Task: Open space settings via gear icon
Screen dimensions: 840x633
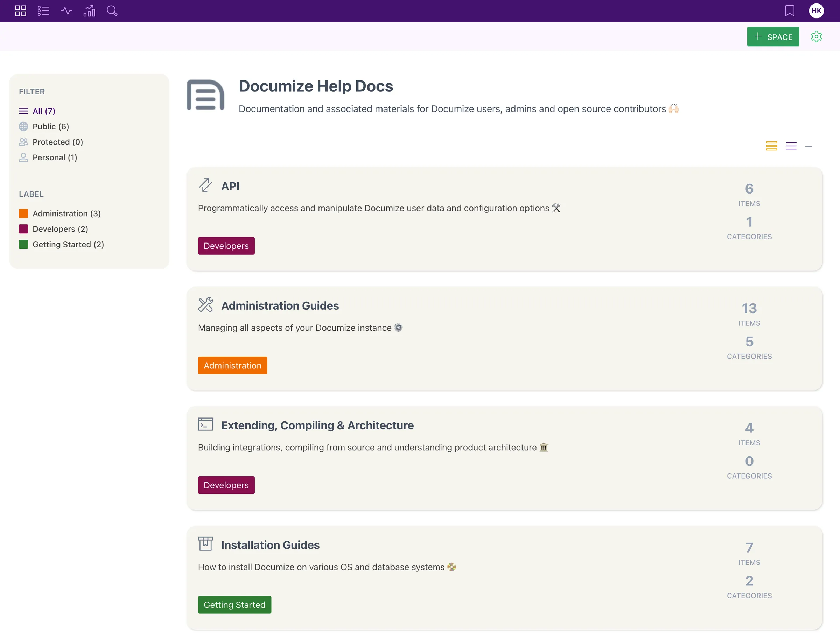Action: 817,36
